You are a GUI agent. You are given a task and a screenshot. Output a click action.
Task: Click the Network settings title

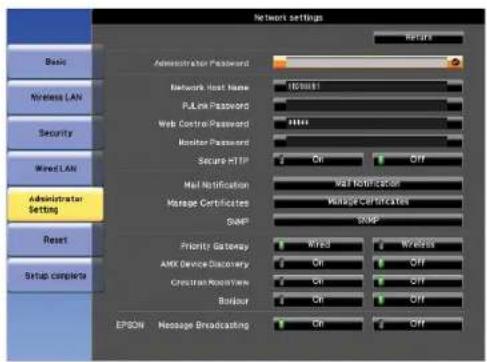[x=288, y=17]
